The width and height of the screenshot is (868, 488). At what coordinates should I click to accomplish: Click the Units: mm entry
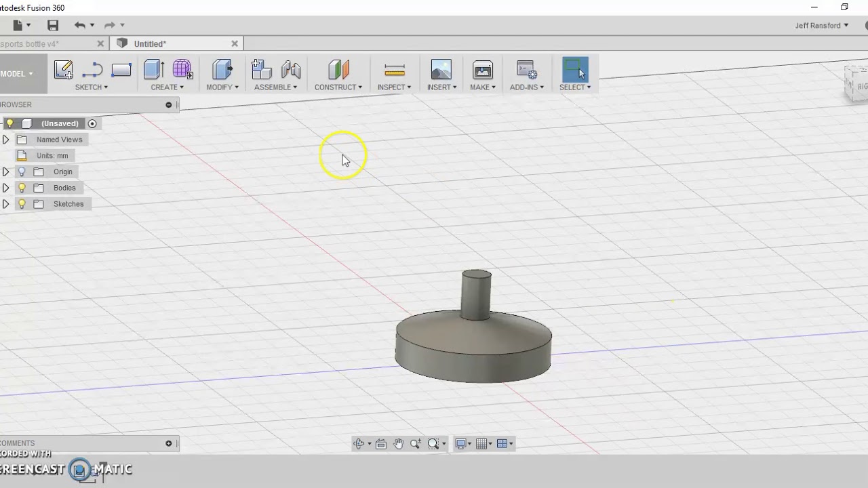(52, 155)
